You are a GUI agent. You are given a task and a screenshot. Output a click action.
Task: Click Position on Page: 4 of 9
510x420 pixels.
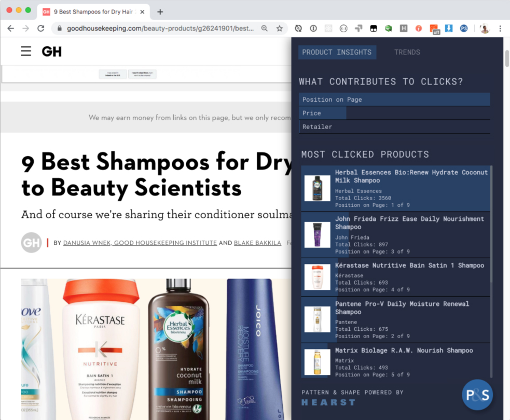(x=373, y=290)
